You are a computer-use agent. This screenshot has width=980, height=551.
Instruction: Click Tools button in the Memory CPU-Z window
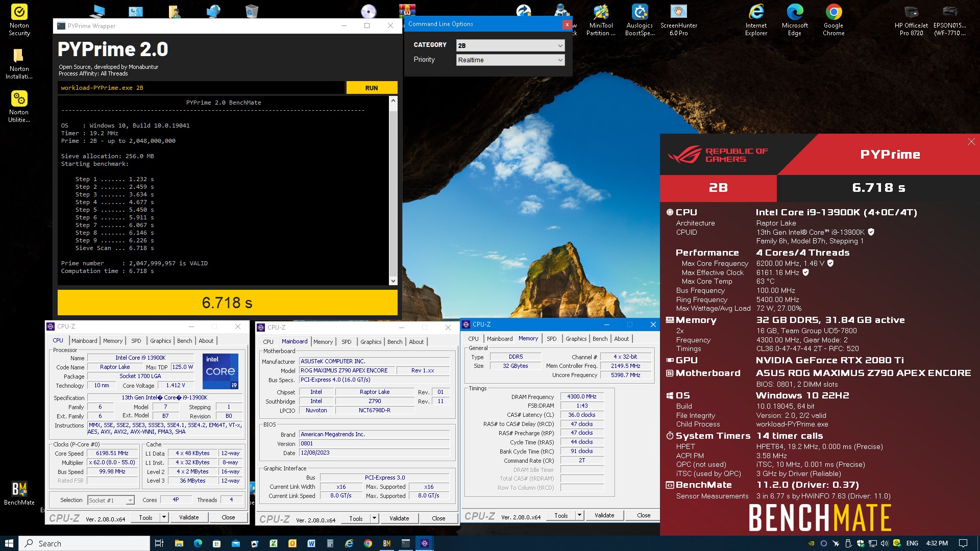pos(561,515)
